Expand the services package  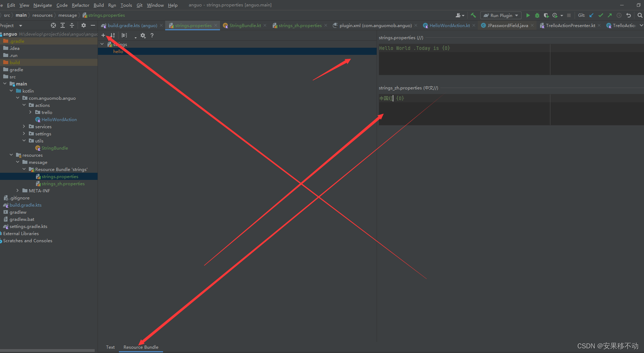23,126
